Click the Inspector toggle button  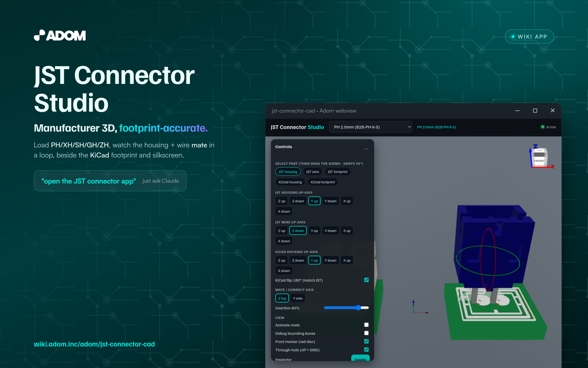360,358
